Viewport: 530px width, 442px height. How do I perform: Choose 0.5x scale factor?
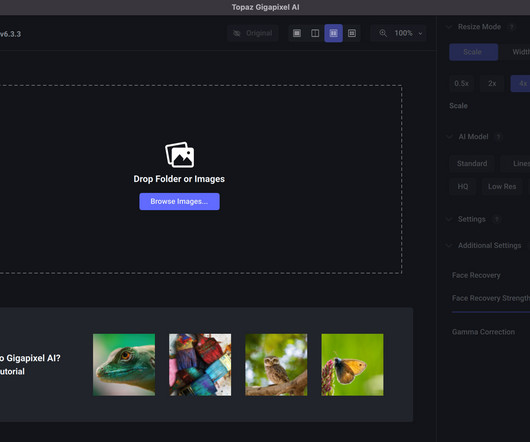[461, 83]
